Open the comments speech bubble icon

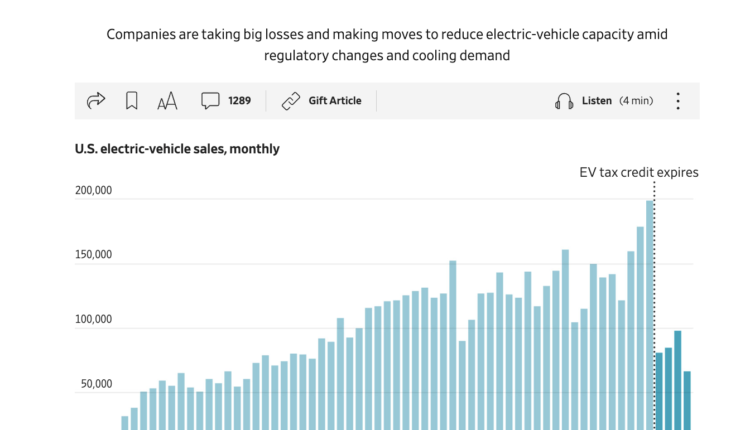pos(210,101)
